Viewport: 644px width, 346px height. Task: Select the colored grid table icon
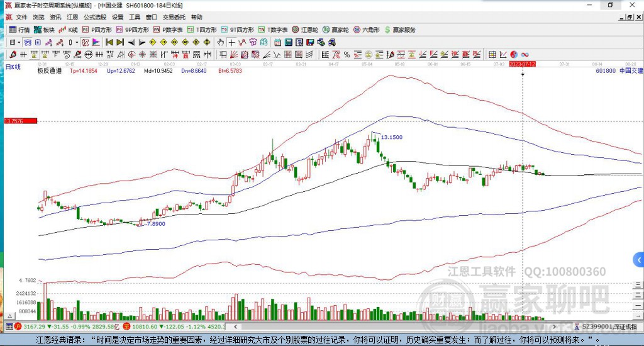coord(492,55)
